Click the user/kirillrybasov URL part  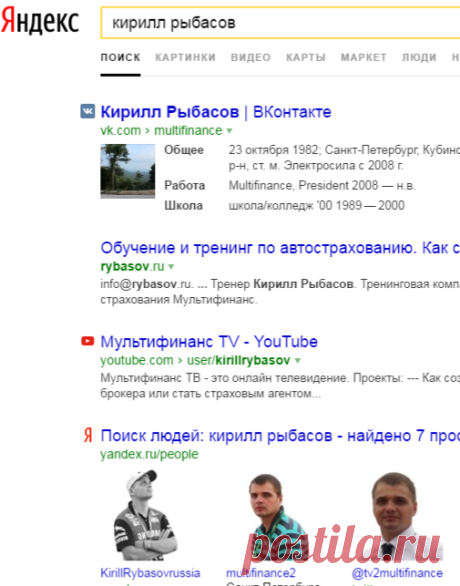(x=238, y=360)
